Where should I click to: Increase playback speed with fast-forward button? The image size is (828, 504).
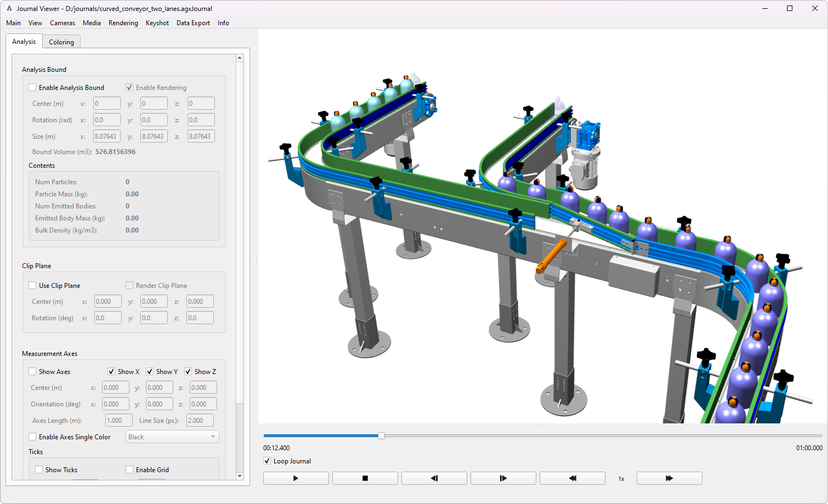pyautogui.click(x=669, y=478)
